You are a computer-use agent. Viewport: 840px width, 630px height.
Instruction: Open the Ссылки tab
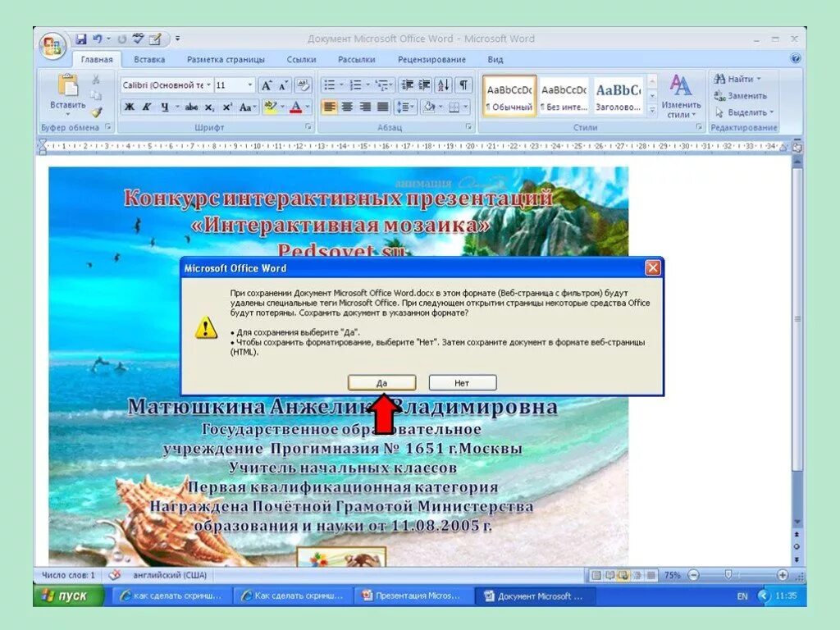(x=302, y=59)
